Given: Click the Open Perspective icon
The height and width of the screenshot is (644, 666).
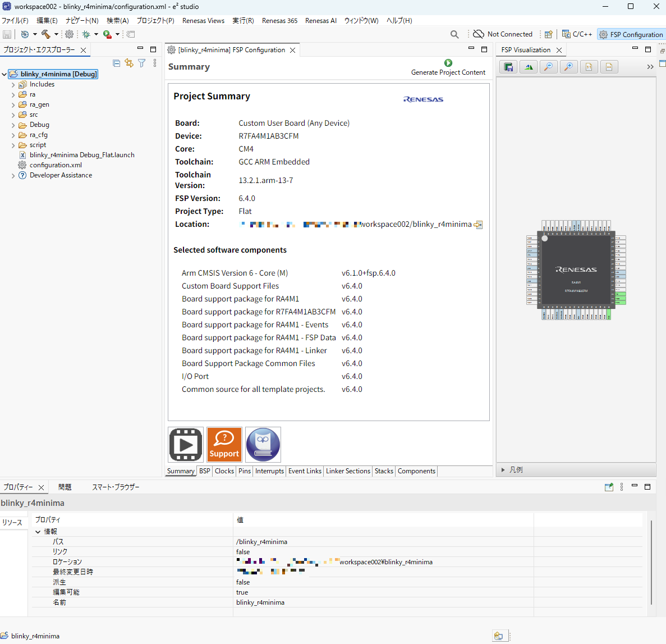Looking at the screenshot, I should (549, 34).
